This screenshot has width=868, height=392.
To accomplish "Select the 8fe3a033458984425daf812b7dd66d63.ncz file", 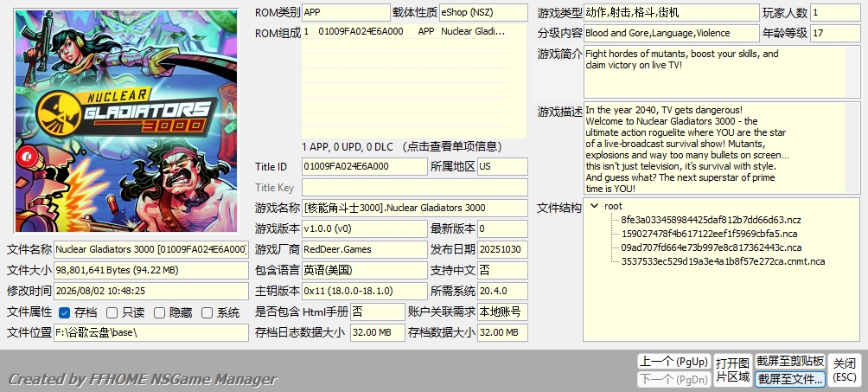I will pos(711,220).
